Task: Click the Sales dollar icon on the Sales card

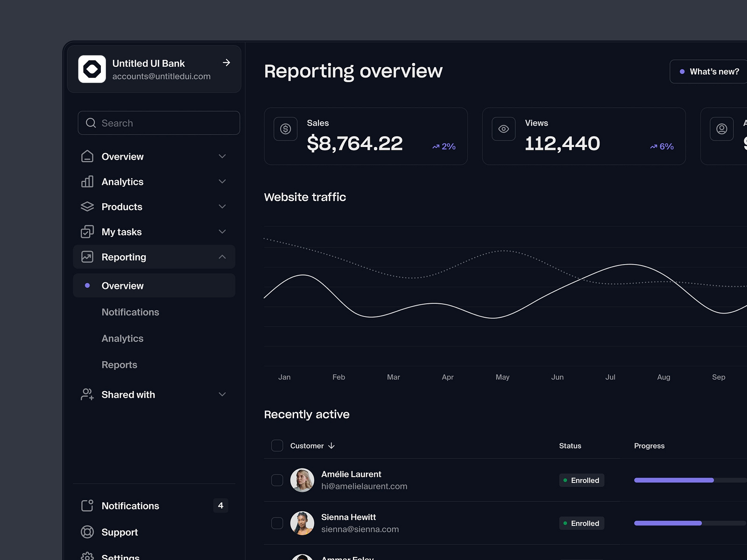Action: click(x=285, y=129)
